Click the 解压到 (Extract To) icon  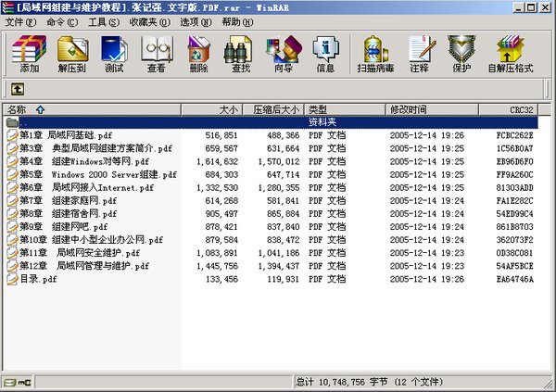point(72,54)
